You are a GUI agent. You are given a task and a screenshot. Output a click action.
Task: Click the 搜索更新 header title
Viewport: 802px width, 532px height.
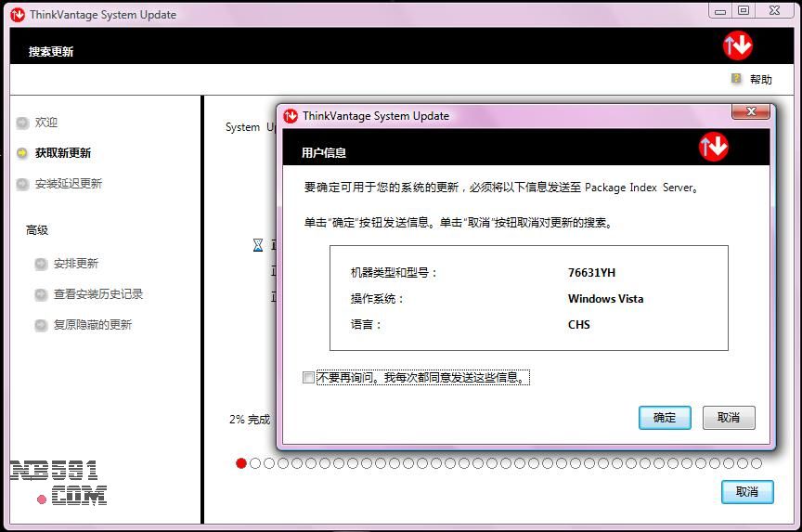point(51,52)
